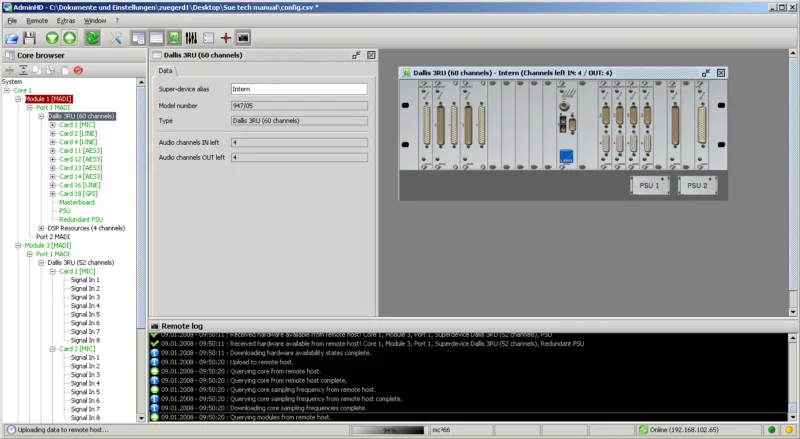Click the paste icon in Core browser toolbar
Viewport: 800px width, 439px height.
[x=51, y=70]
